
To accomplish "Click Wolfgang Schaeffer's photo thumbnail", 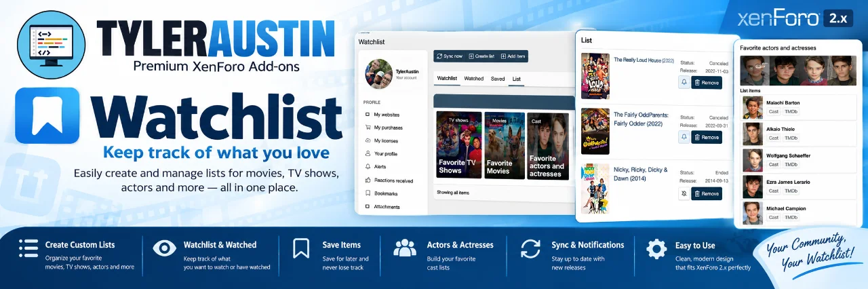I will [753, 160].
